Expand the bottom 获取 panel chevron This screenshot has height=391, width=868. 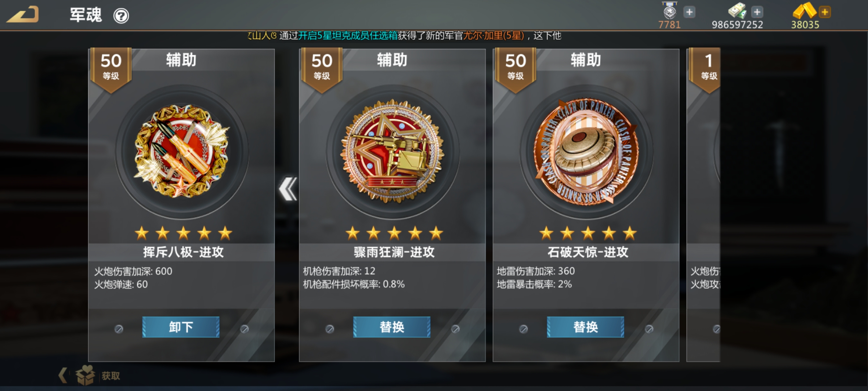click(63, 375)
